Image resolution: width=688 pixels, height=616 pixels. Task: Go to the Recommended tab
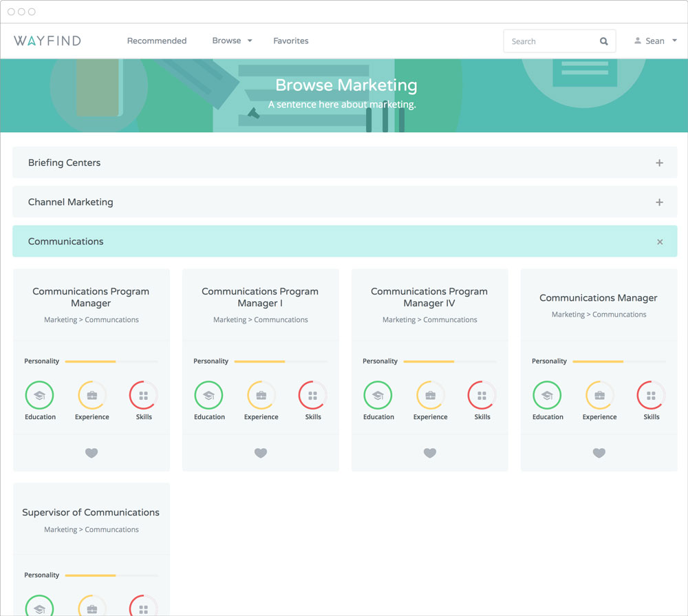point(157,41)
